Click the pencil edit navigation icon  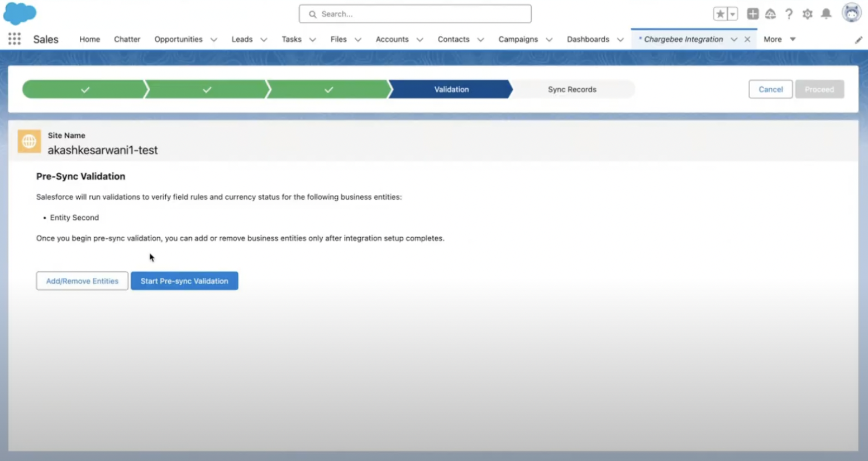tap(859, 40)
